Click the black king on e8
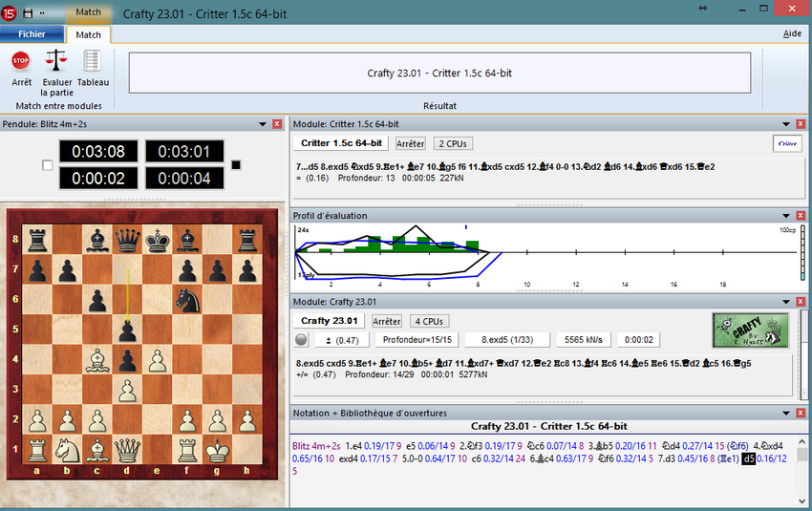 coord(157,240)
